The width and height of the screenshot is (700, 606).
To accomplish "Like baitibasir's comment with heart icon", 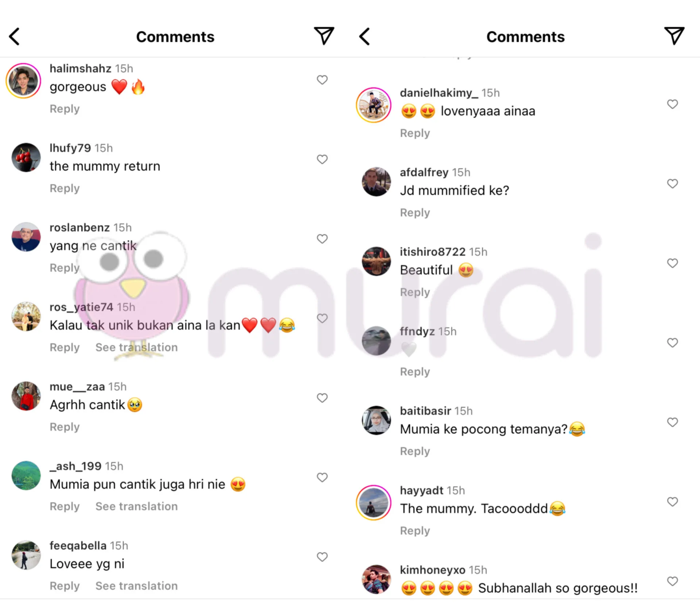I will tap(672, 422).
